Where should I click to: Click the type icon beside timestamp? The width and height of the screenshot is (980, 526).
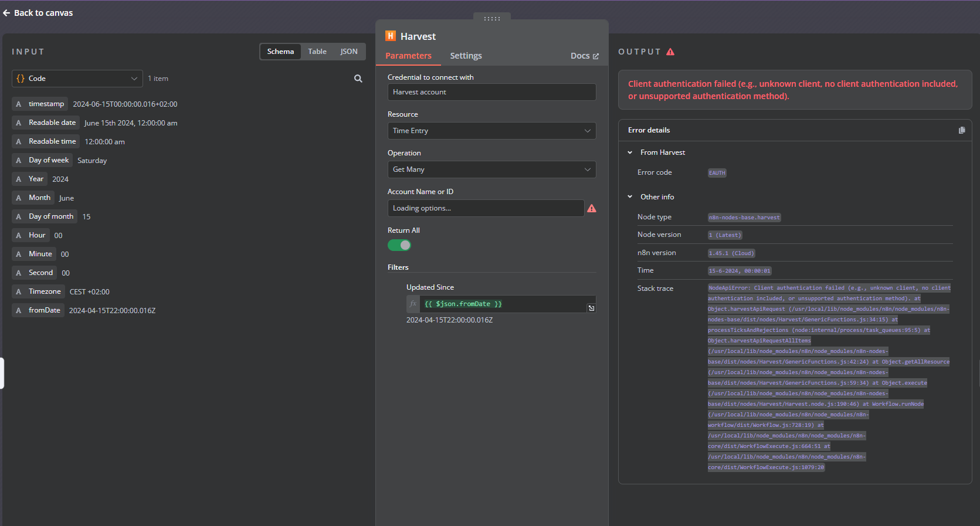pos(18,104)
